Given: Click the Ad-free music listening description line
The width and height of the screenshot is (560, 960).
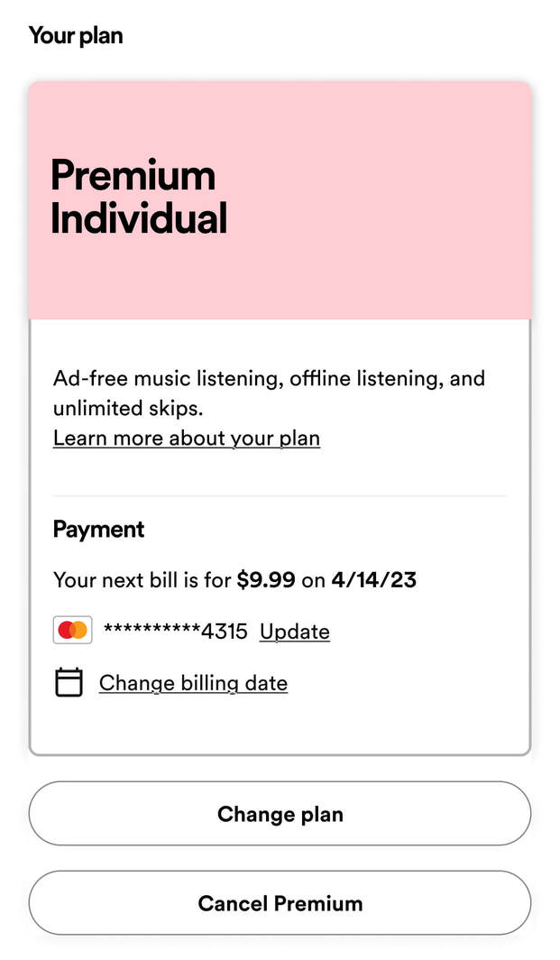Looking at the screenshot, I should click(269, 378).
